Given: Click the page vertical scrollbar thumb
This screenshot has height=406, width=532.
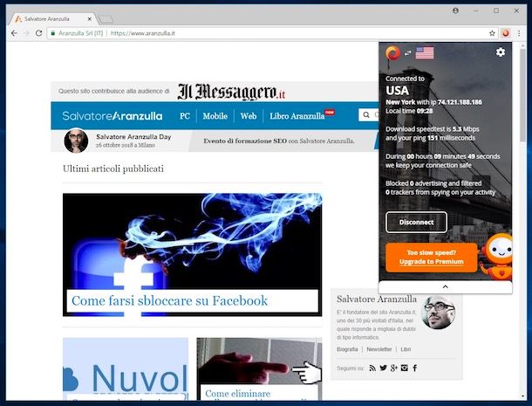Looking at the screenshot, I should [522, 95].
